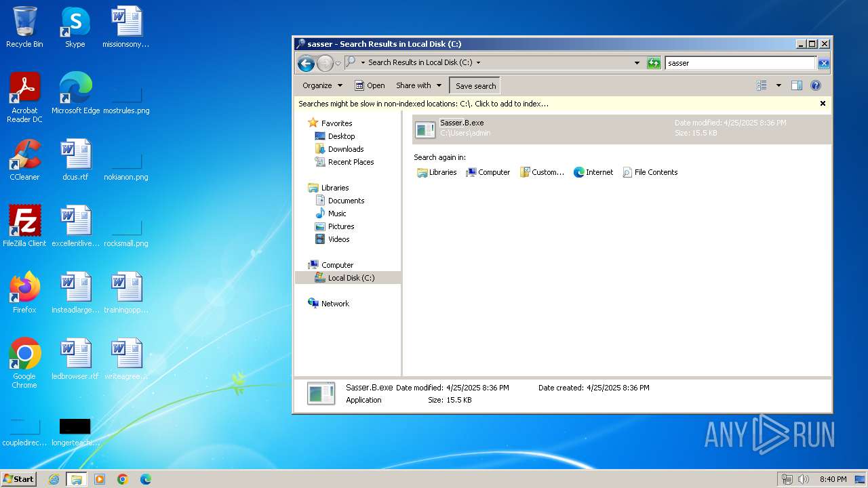Select the Sasser.B.exe search result
This screenshot has height=488, width=868.
pyautogui.click(x=621, y=129)
